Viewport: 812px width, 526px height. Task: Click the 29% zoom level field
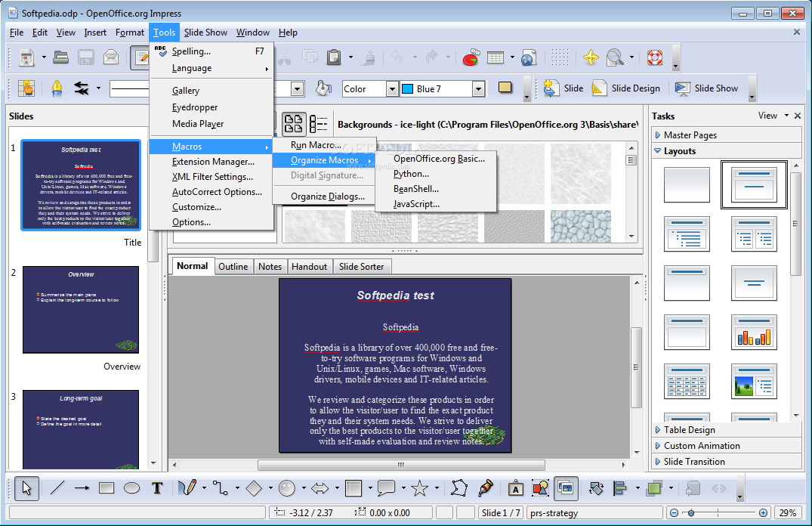coord(788,513)
